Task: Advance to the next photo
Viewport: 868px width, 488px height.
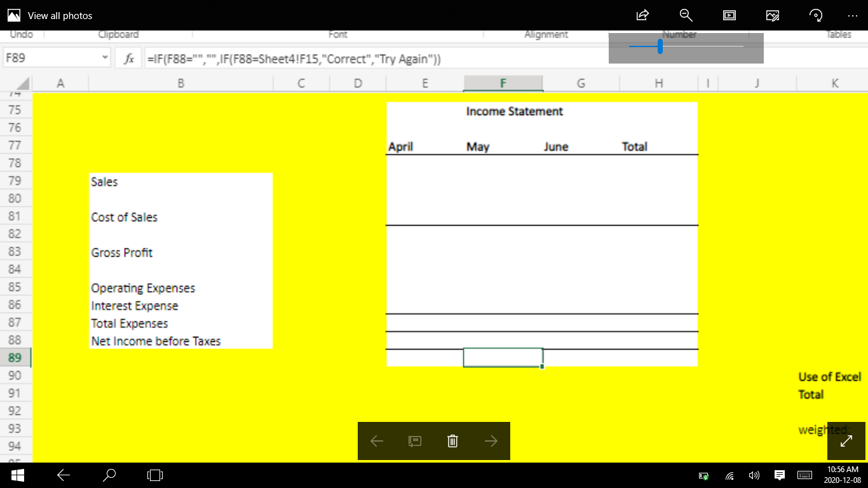Action: pyautogui.click(x=491, y=440)
